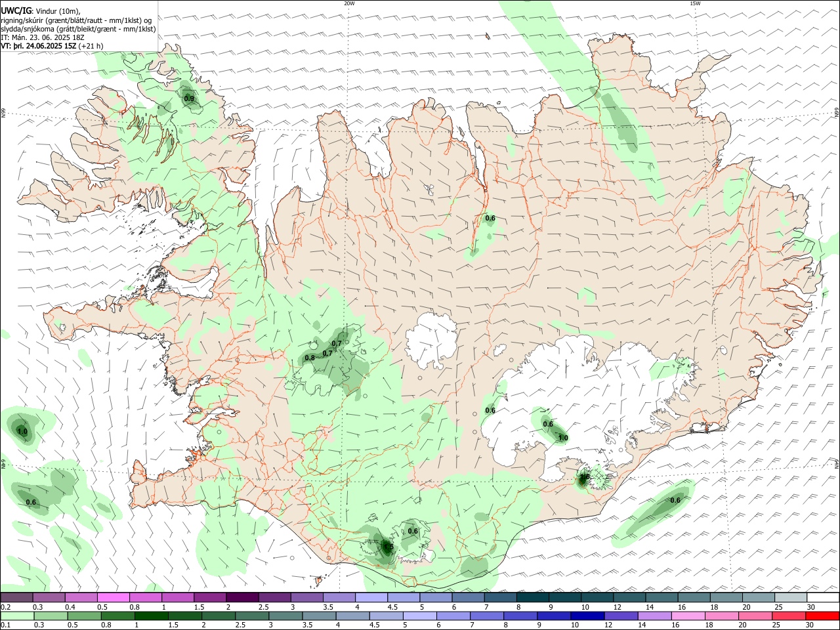
Task: Click the '1.5' label in the bottom scale row
Action: tap(173, 625)
